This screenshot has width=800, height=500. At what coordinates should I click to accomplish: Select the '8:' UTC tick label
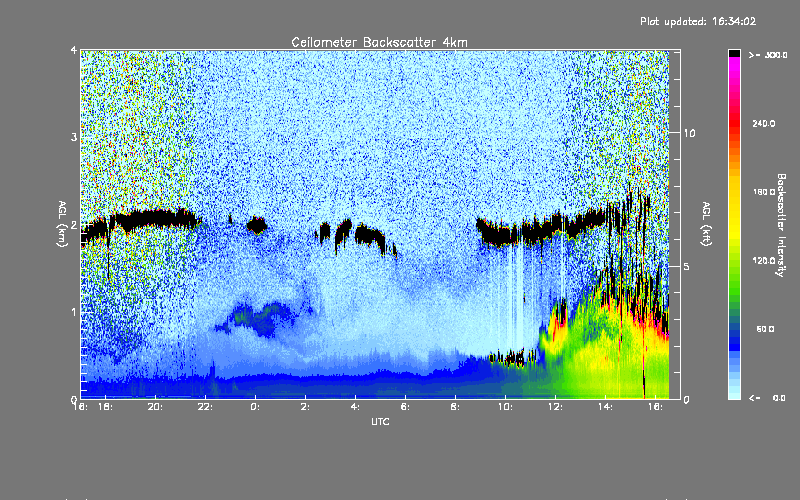click(456, 407)
